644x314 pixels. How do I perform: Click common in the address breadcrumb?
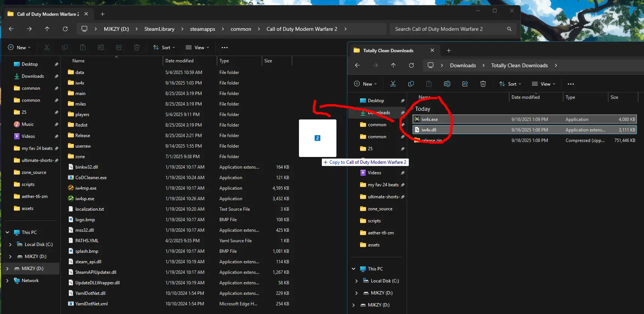(x=241, y=29)
